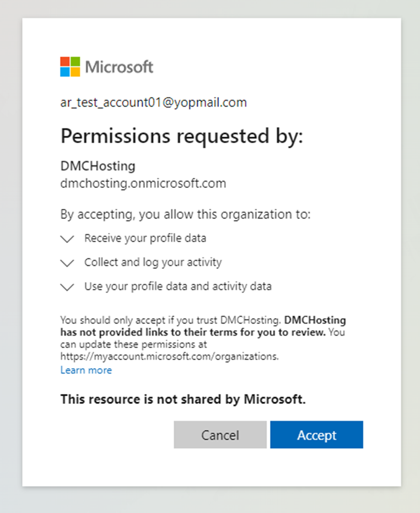Click the By accepting, you allow text
Image resolution: width=420 pixels, height=513 pixels.
point(185,214)
